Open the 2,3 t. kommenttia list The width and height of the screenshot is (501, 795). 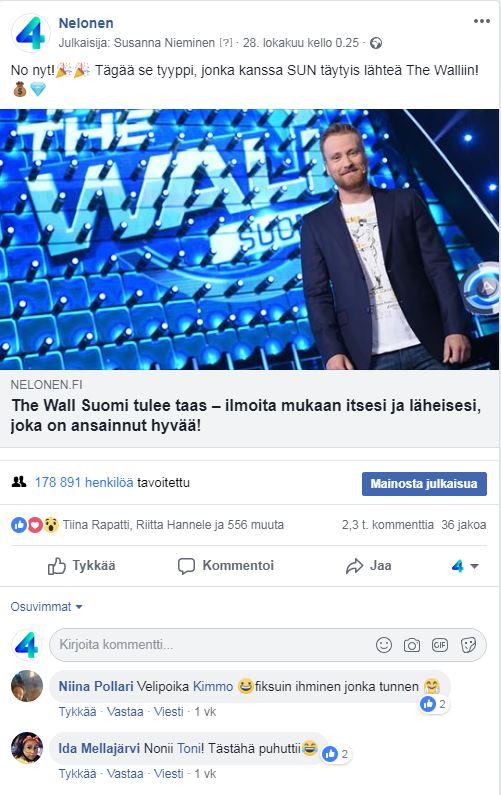point(387,525)
